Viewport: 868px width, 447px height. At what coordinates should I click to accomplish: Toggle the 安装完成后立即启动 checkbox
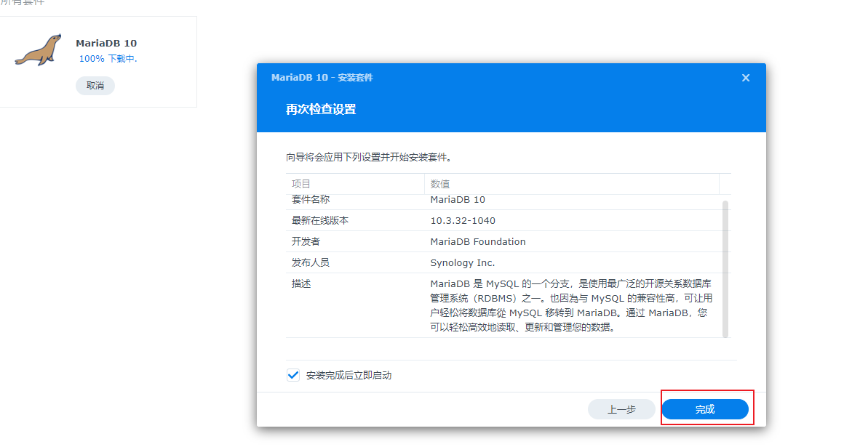click(x=293, y=375)
